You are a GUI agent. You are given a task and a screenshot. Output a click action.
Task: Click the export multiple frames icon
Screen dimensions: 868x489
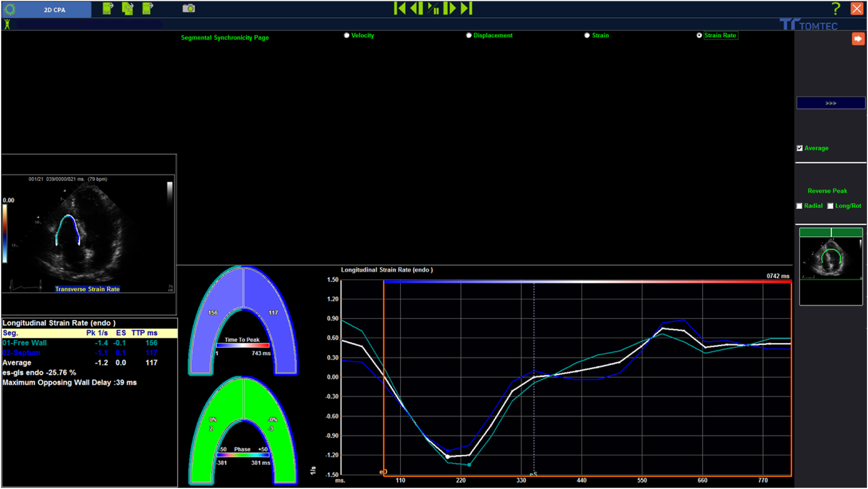coord(128,8)
